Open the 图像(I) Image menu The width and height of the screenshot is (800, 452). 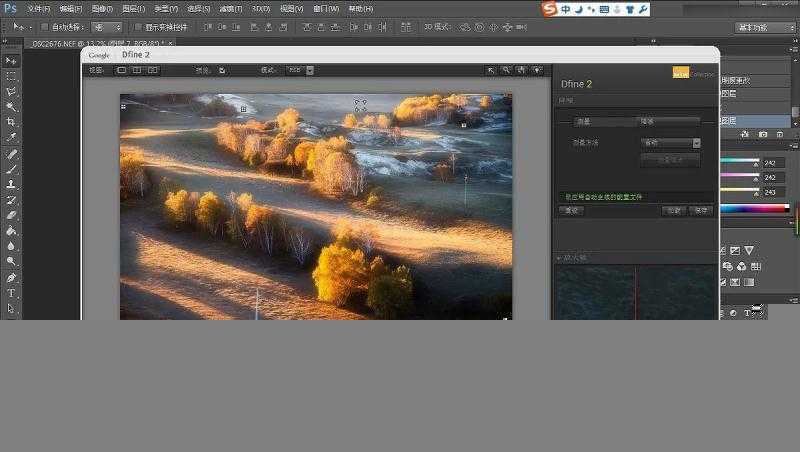click(102, 9)
